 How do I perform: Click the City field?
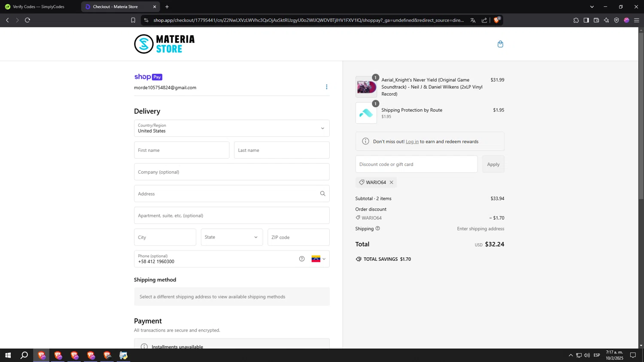(165, 237)
